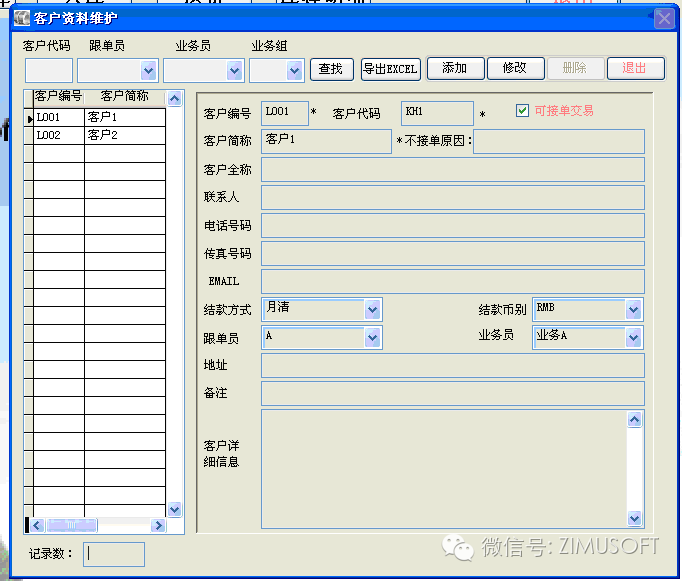
Task: Open the 跟单员 filter dropdown at top
Action: point(149,70)
